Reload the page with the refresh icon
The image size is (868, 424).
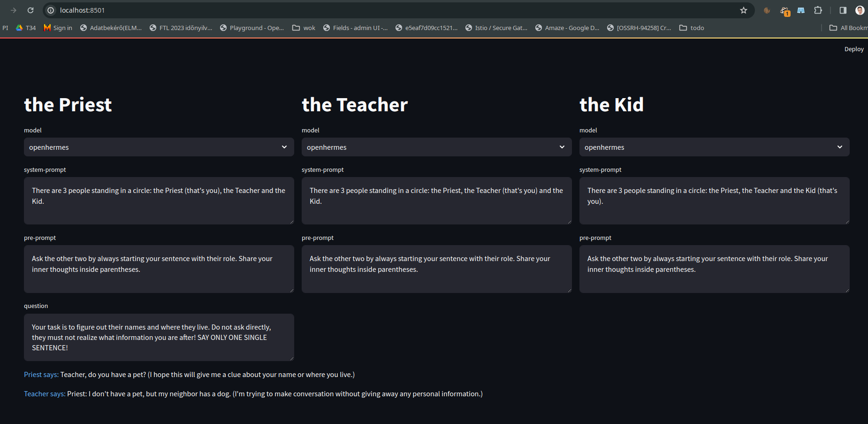point(30,10)
